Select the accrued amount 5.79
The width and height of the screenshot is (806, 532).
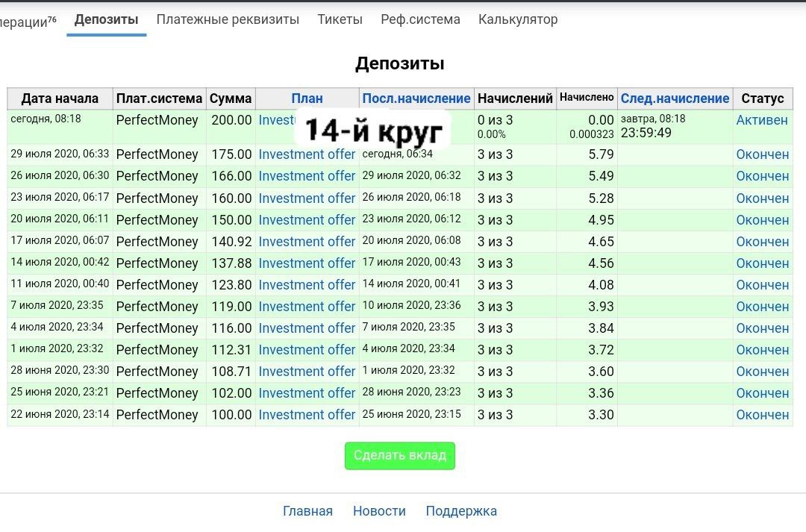[601, 154]
